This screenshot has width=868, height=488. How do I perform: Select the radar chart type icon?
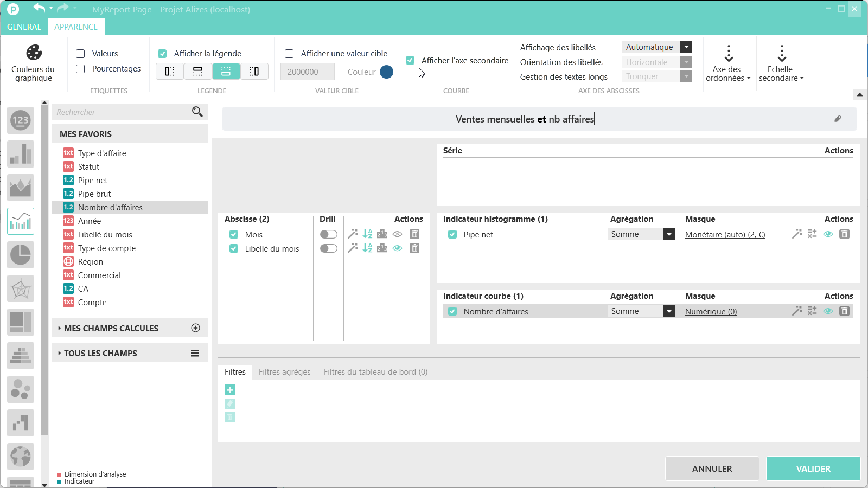tap(21, 288)
